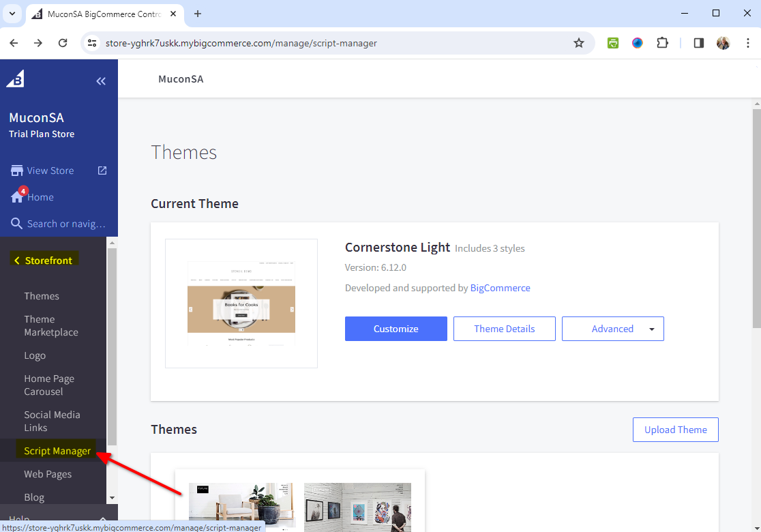Image resolution: width=761 pixels, height=532 pixels.
Task: Click the blue Customize button
Action: [396, 329]
